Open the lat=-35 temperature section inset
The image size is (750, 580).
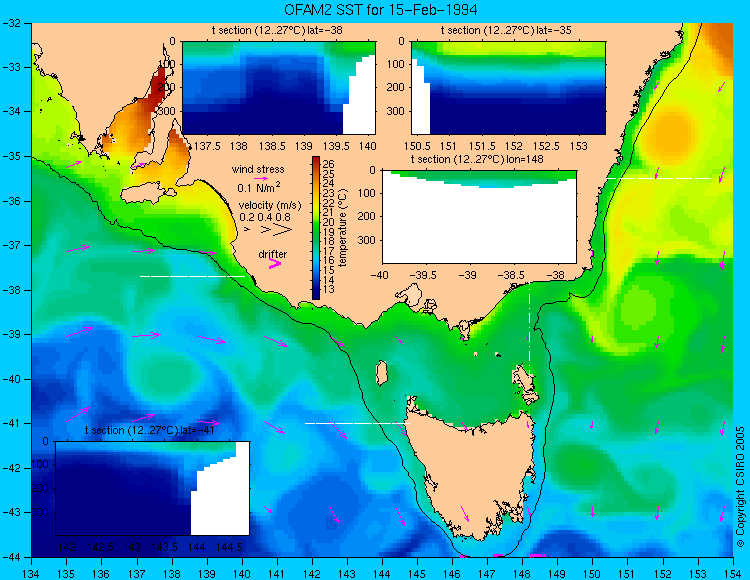pyautogui.click(x=508, y=88)
